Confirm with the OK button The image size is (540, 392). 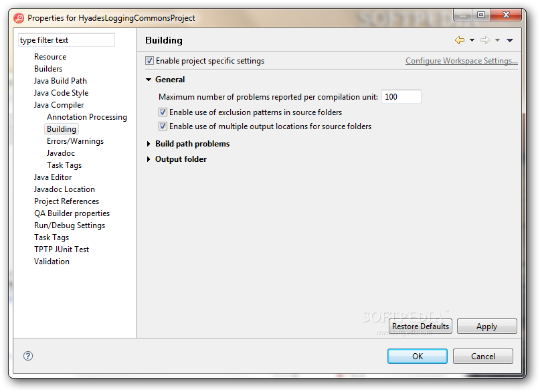coord(418,356)
